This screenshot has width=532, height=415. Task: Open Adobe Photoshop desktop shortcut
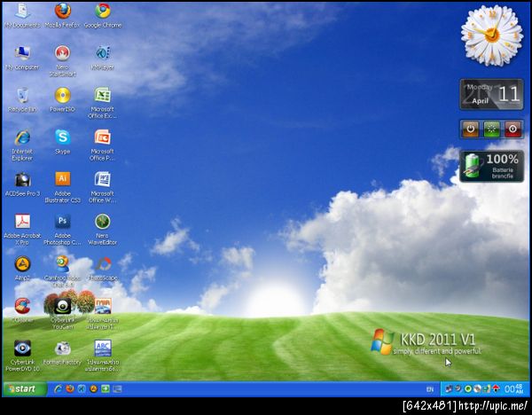coord(63,230)
